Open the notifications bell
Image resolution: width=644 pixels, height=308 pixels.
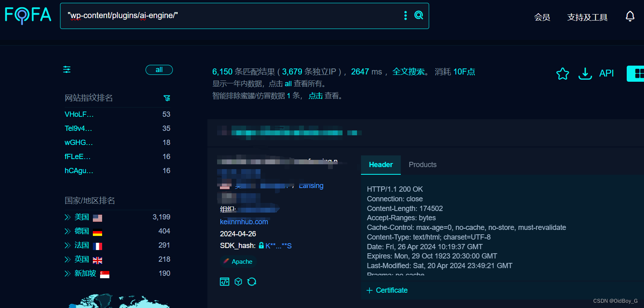pos(630,16)
